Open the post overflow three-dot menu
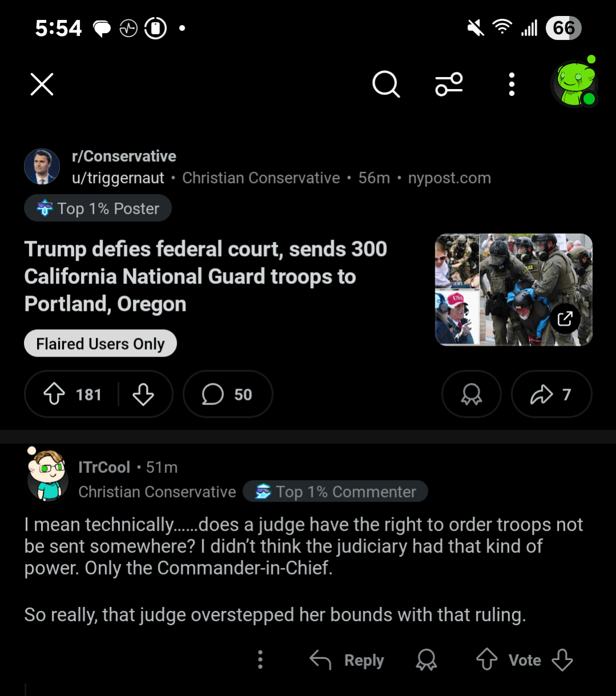Image resolution: width=616 pixels, height=696 pixels. [512, 84]
